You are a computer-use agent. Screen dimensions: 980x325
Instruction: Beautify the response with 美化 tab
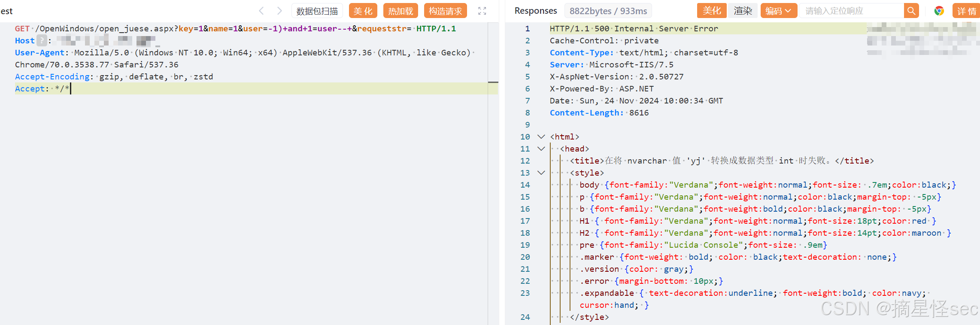click(x=711, y=11)
